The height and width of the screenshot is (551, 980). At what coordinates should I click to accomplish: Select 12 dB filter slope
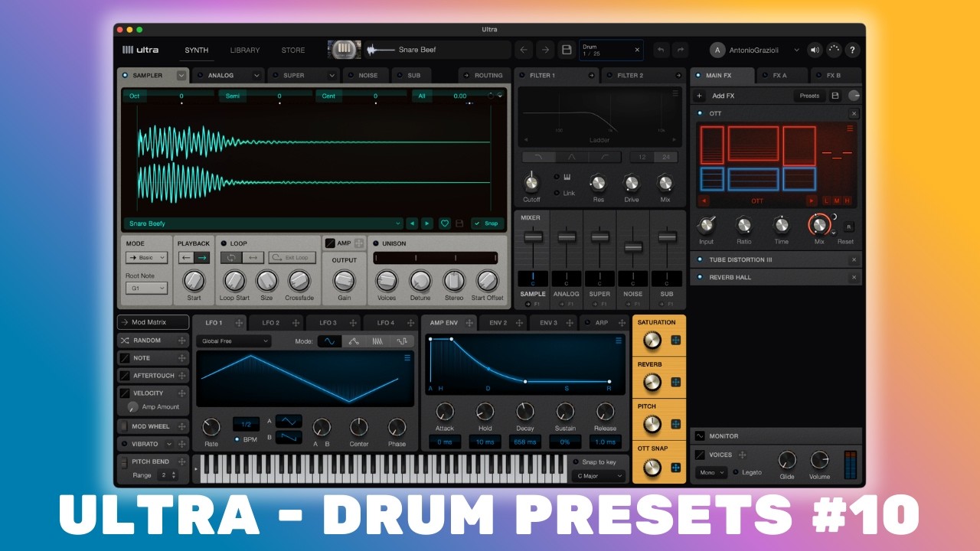(644, 157)
